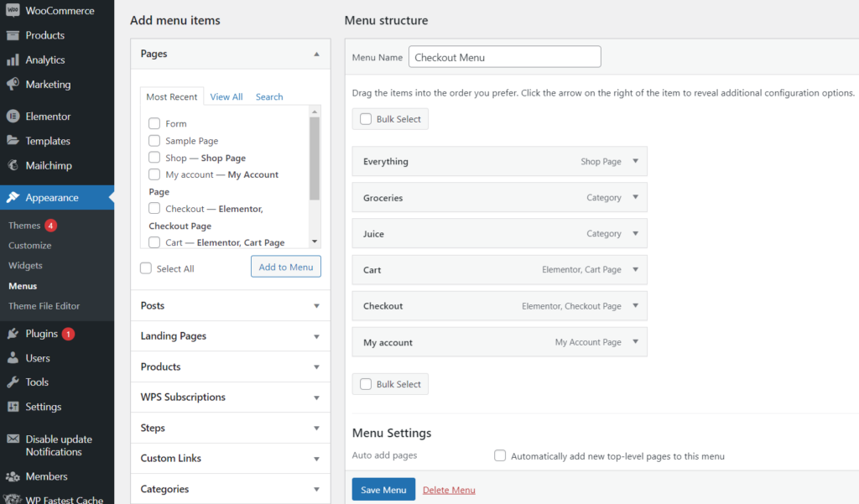Click the Elementor sidebar icon
Viewport: 859px width, 504px height.
point(13,116)
